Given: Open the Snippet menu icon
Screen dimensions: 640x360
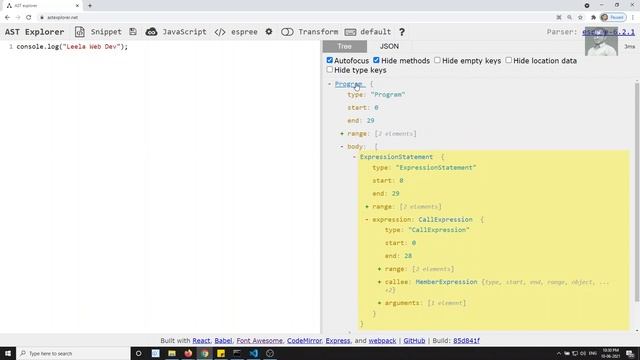Looking at the screenshot, I should pyautogui.click(x=80, y=32).
